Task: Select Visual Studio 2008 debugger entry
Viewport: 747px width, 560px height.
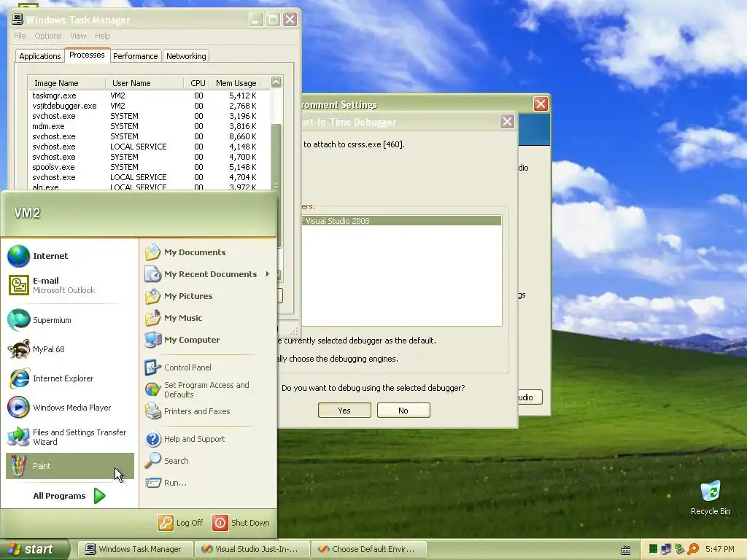Action: pyautogui.click(x=402, y=221)
